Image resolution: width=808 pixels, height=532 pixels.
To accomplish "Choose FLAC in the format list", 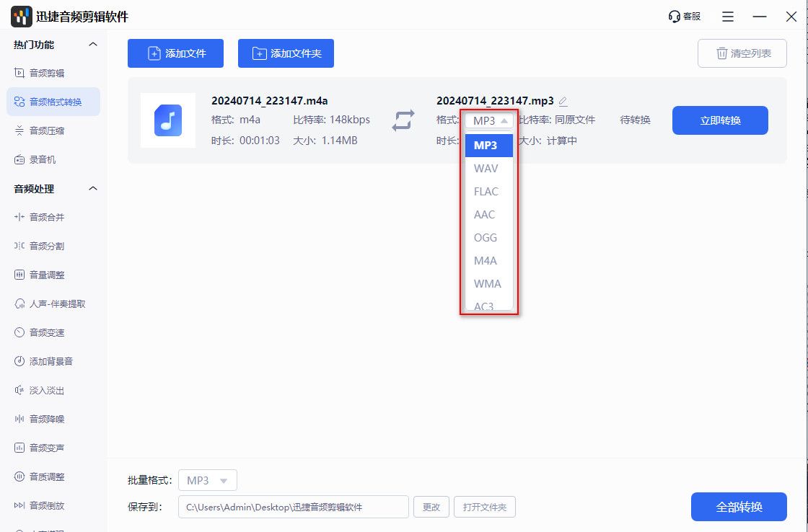I will point(489,192).
